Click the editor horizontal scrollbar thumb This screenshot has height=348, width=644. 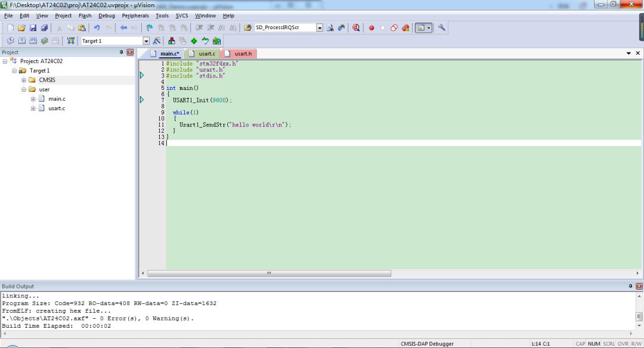[269, 274]
